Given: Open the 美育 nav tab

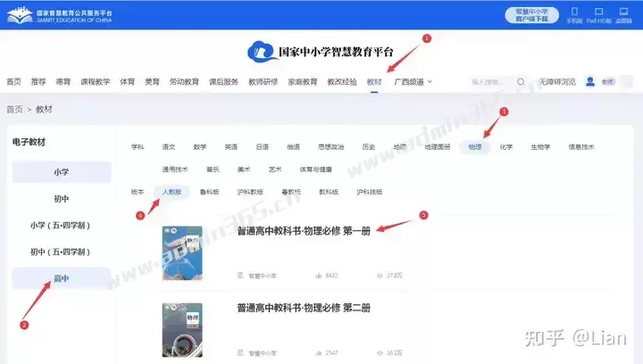Looking at the screenshot, I should point(152,82).
